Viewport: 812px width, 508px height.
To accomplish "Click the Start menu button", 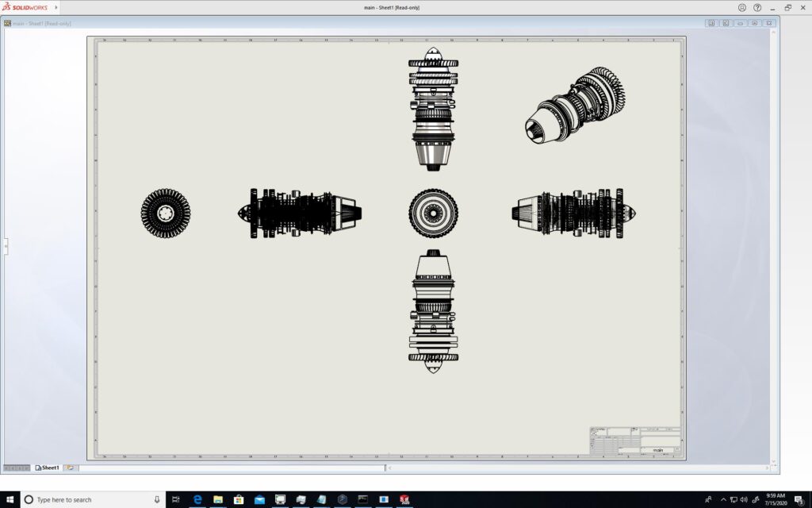I will (x=10, y=499).
